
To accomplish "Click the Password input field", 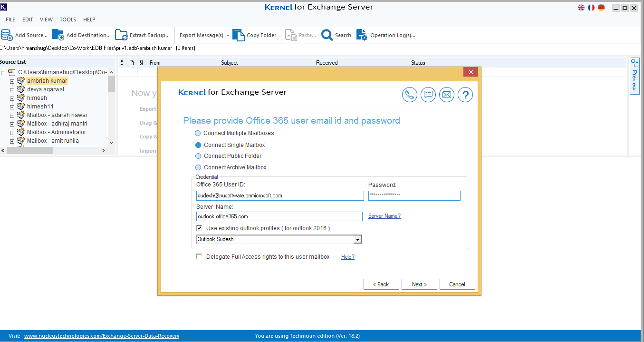I will coord(414,195).
